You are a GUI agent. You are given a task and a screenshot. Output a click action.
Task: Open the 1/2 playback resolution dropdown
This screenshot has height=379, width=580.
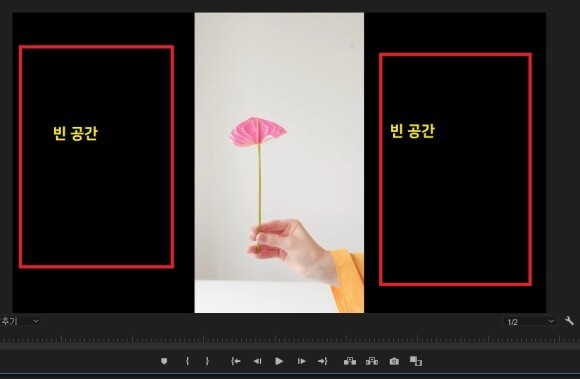[530, 321]
